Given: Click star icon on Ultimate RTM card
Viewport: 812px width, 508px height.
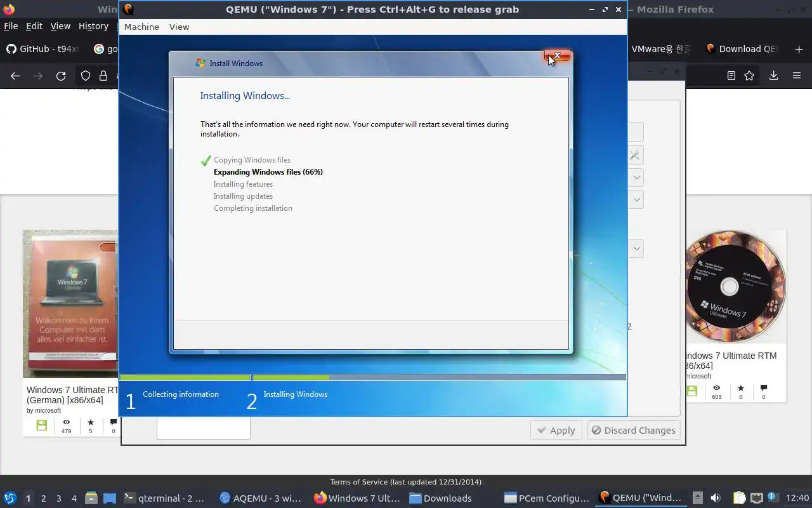Looking at the screenshot, I should click(740, 388).
